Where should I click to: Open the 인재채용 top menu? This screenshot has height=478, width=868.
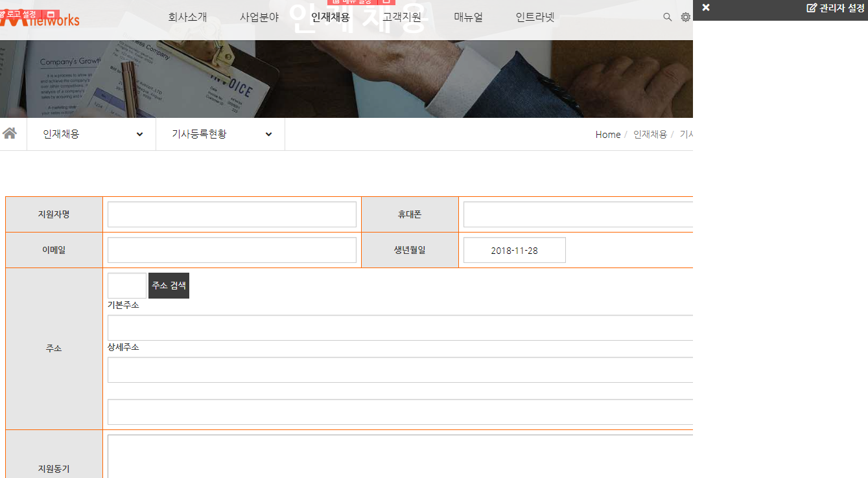[331, 17]
